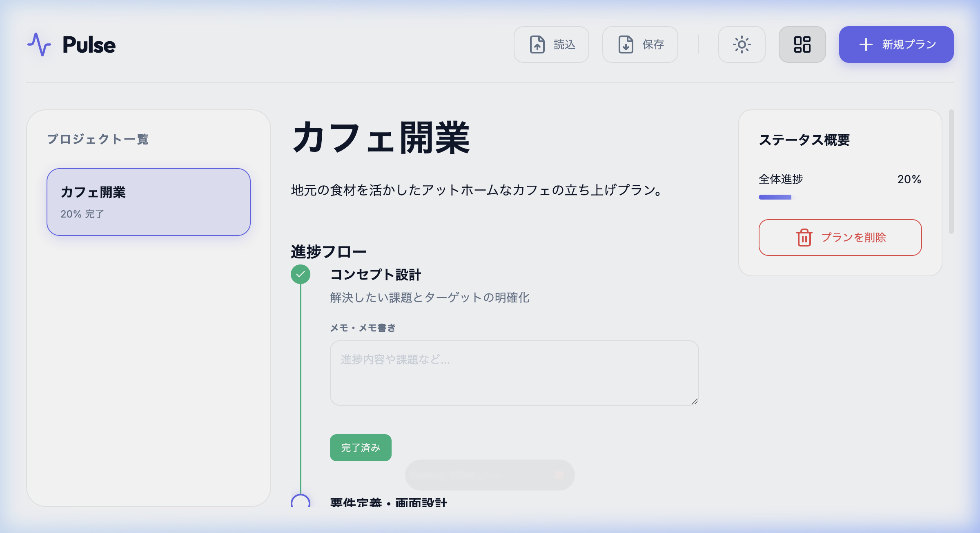Screen dimensions: 980x533
Task: Create a new plan with 新規プラン
Action: [896, 44]
